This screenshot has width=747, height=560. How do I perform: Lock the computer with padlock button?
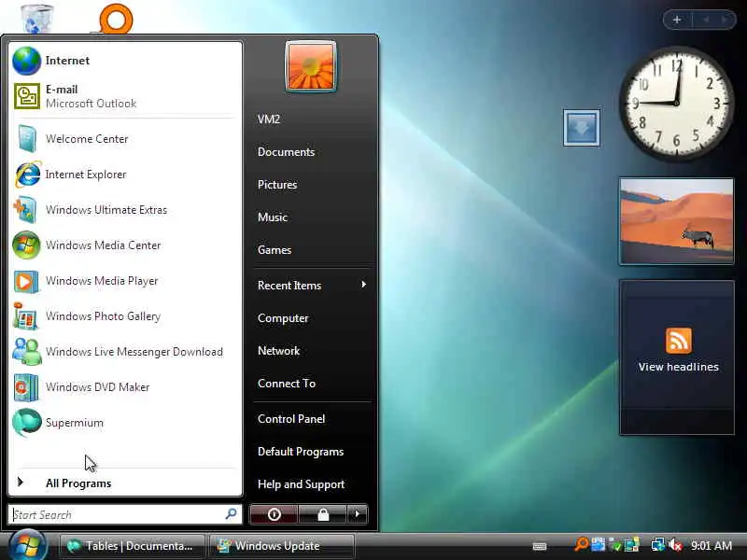(323, 514)
